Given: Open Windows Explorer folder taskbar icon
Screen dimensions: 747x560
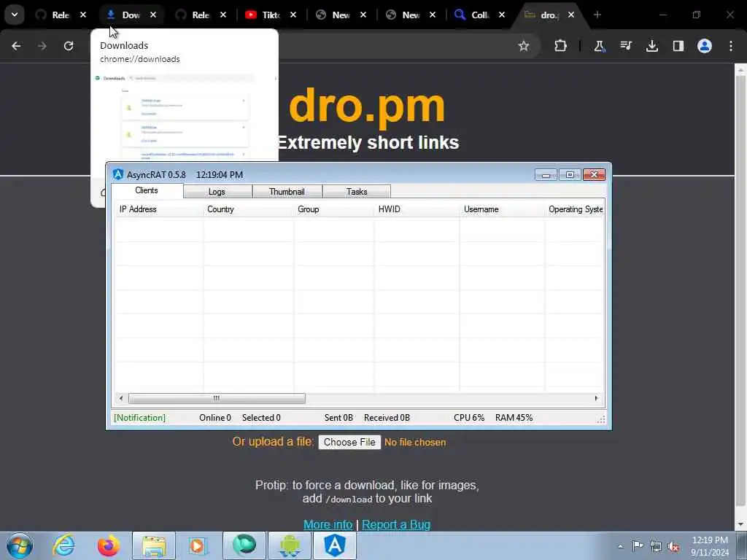Looking at the screenshot, I should 154,545.
